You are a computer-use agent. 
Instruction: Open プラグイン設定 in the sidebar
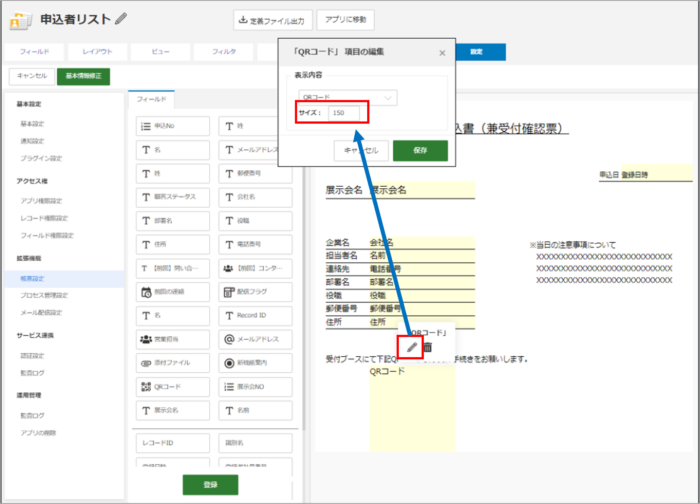point(41,158)
